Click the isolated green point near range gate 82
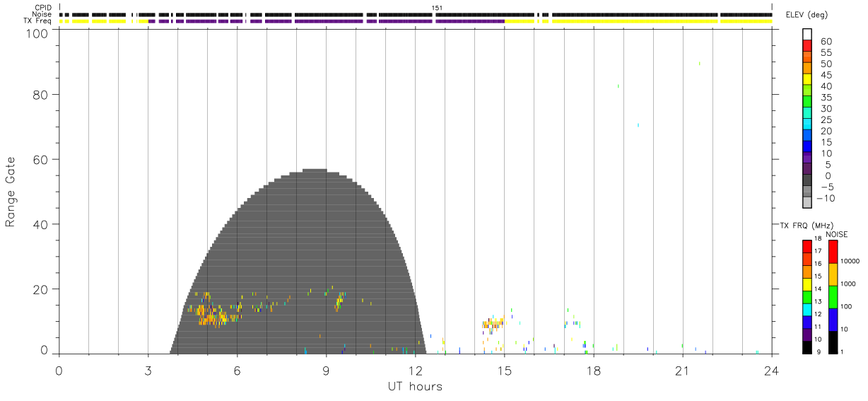Screen dimensions: 868x401 618,86
